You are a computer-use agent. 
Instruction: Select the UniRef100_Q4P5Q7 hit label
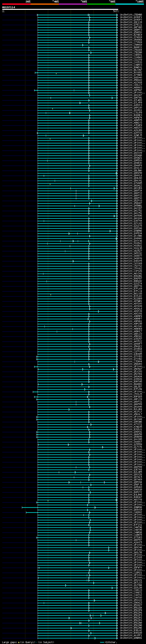131,90
